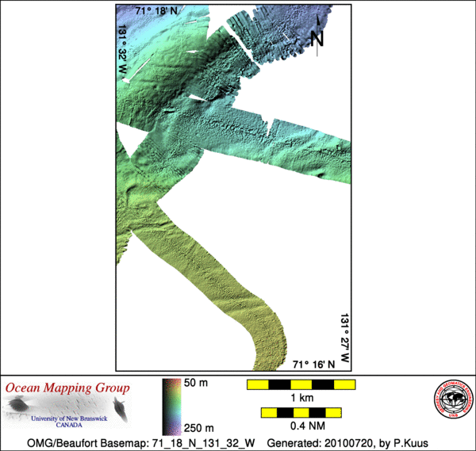The height and width of the screenshot is (451, 476).
Task: Click the 71° 16' N latitude label
Action: tap(314, 365)
